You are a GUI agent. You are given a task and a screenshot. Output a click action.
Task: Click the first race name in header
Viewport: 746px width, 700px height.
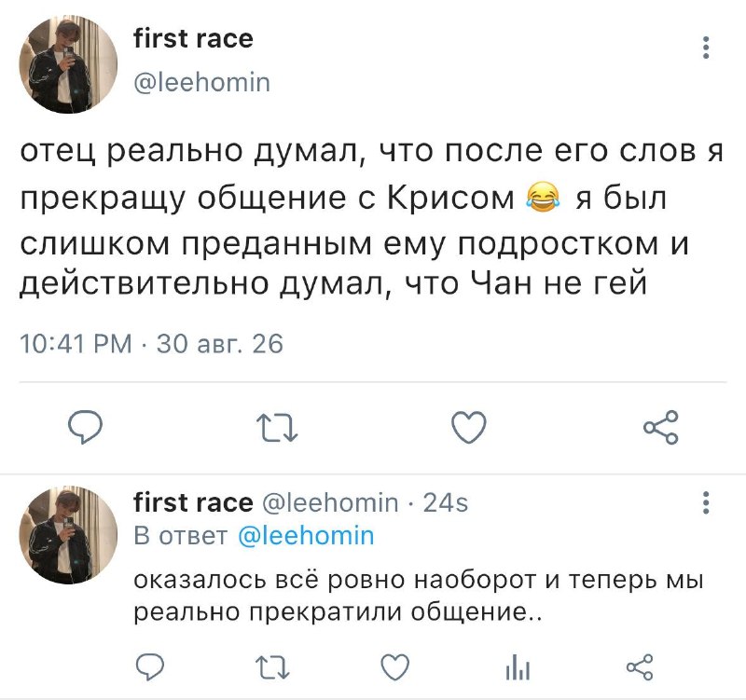(193, 38)
